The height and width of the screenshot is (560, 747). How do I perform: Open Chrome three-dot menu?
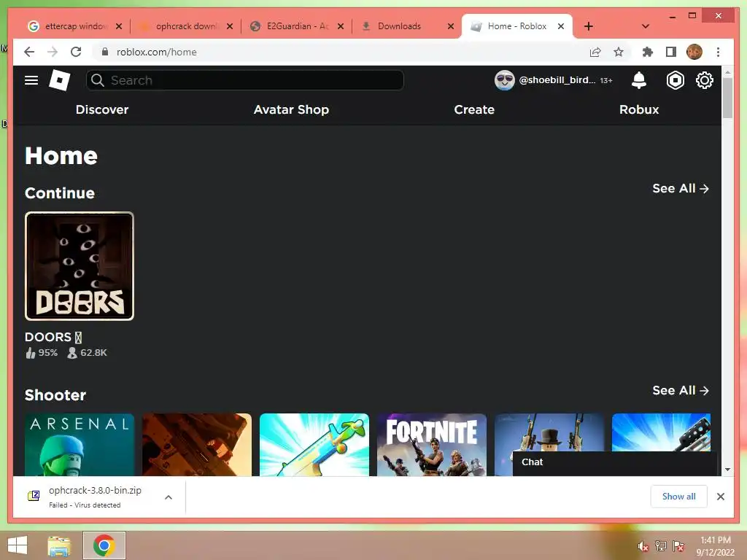pos(718,52)
